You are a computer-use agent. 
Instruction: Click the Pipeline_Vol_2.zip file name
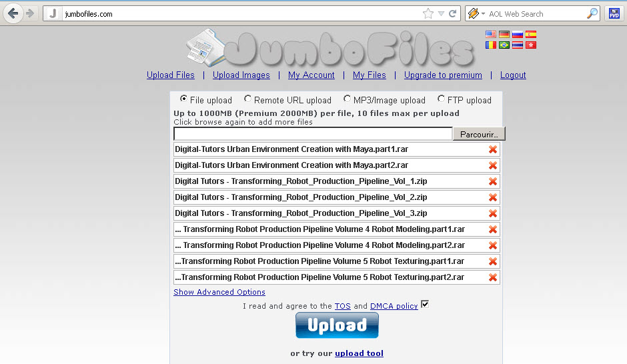301,197
